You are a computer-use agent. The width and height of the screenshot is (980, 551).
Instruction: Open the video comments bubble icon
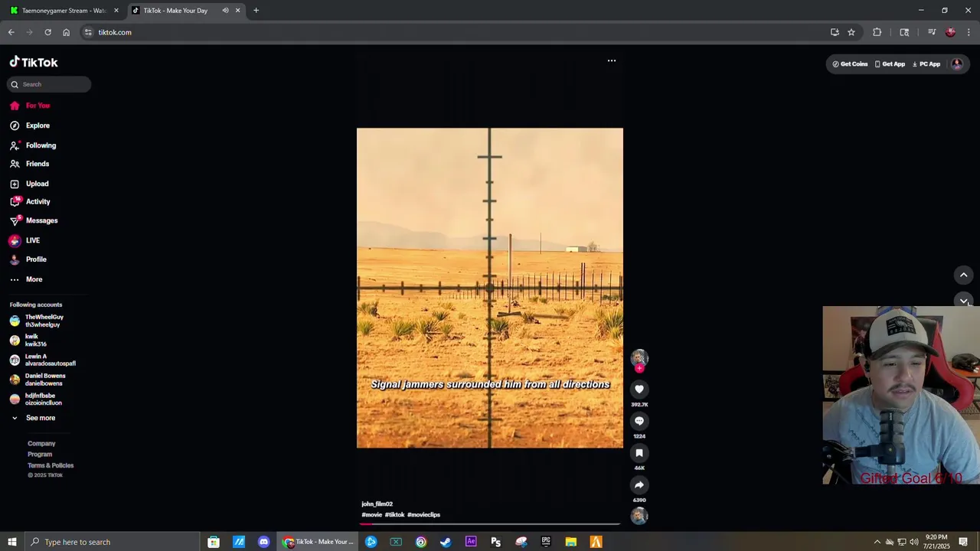click(639, 421)
